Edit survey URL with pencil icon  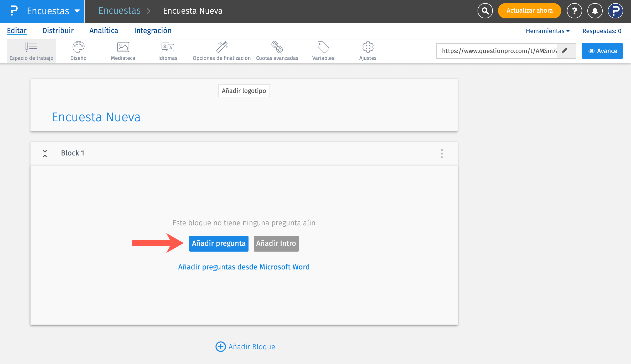pyautogui.click(x=565, y=50)
